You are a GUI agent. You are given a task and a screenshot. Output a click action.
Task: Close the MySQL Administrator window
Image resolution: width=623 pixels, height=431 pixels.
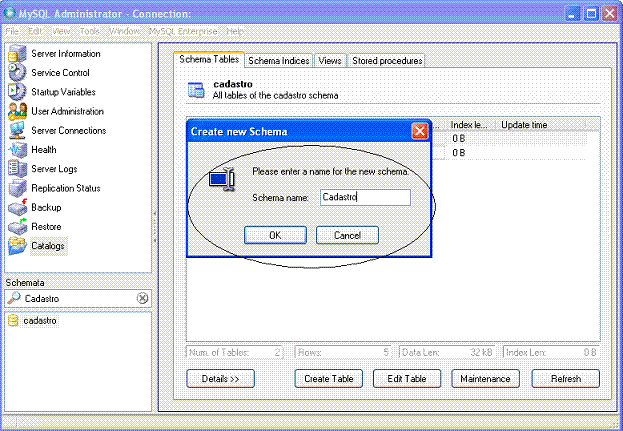[609, 14]
